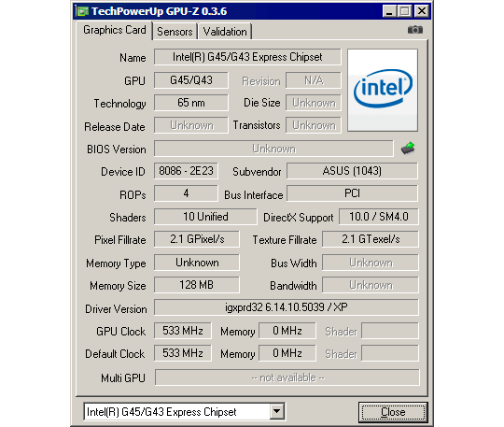Click the Intel logo image
504x427 pixels.
click(x=383, y=90)
